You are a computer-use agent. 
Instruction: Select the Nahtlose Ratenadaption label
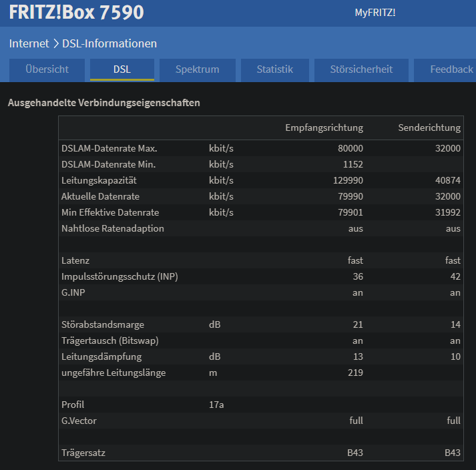click(x=113, y=228)
